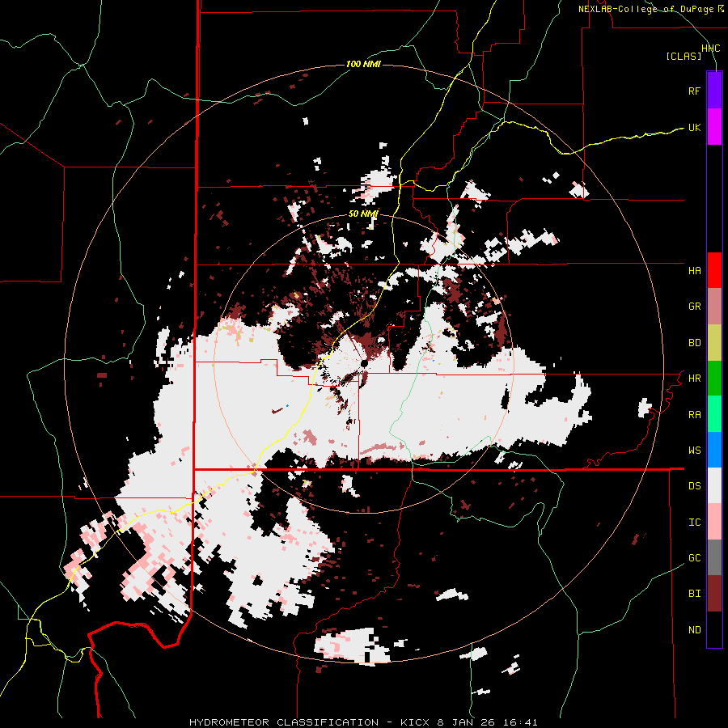
Task: Click the NEXLAB-College of DuPage credit text
Action: pyautogui.click(x=646, y=9)
